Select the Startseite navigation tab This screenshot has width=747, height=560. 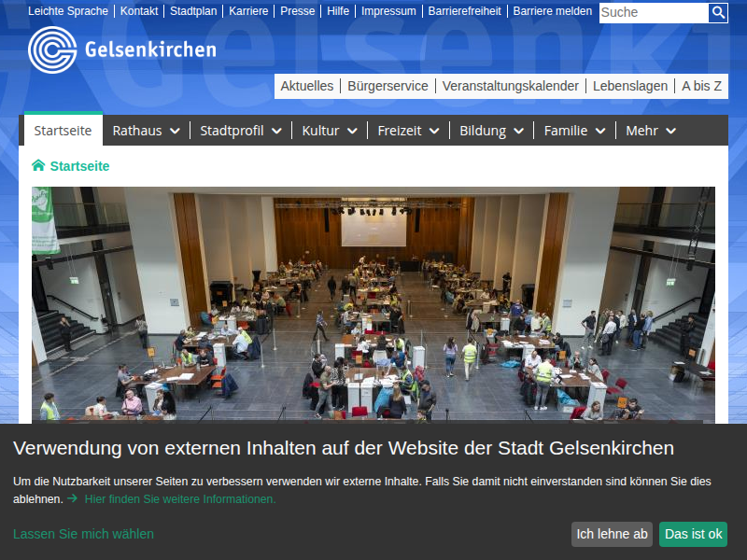[x=63, y=131]
